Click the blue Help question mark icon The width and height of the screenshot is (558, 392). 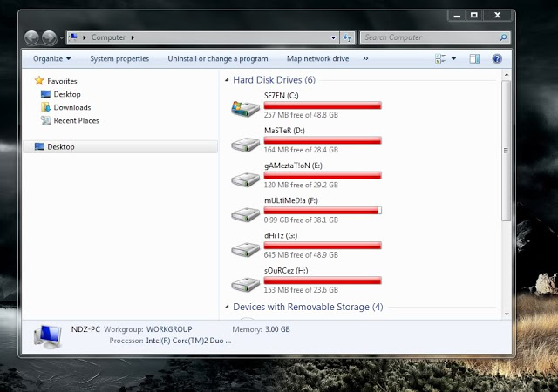(x=497, y=58)
